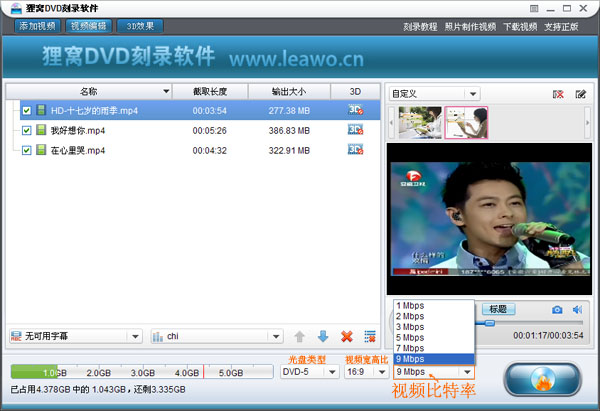This screenshot has height=411, width=600.
Task: Click the 00:01:17/00:03:54 playback time readout
Action: (548, 336)
